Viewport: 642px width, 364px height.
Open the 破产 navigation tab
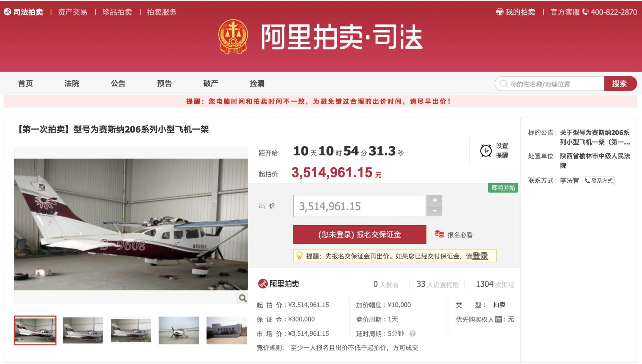tap(211, 83)
